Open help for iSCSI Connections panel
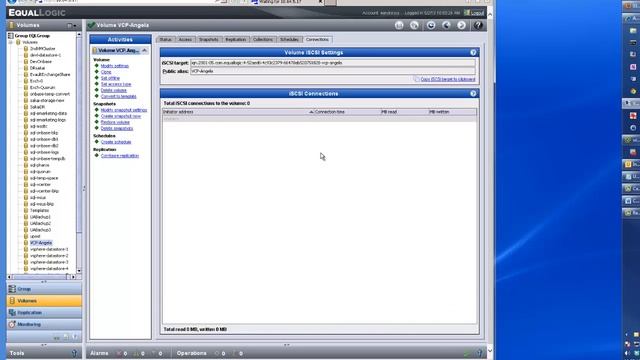The width and height of the screenshot is (640, 360). [473, 93]
